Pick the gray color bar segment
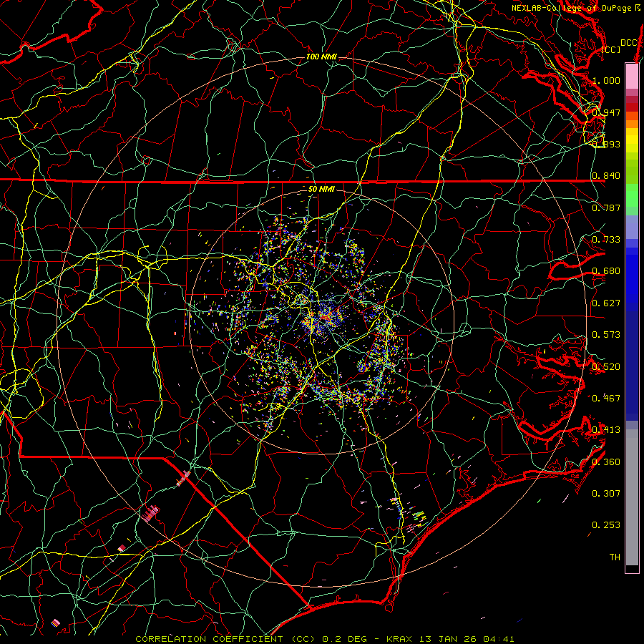This screenshot has width=644, height=644. pyautogui.click(x=632, y=497)
